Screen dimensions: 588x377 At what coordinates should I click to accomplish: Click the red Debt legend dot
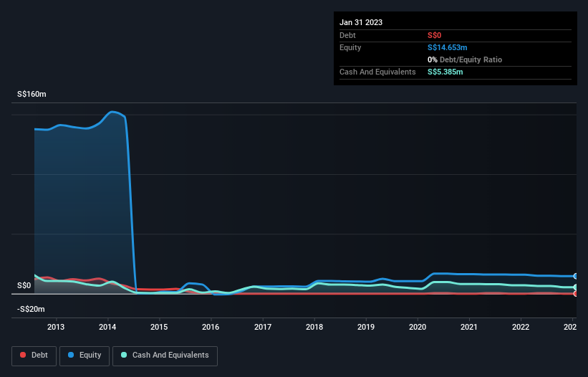click(23, 355)
